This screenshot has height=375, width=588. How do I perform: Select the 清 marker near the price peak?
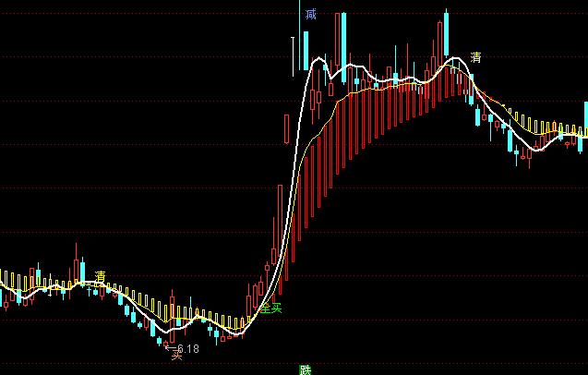click(x=476, y=58)
